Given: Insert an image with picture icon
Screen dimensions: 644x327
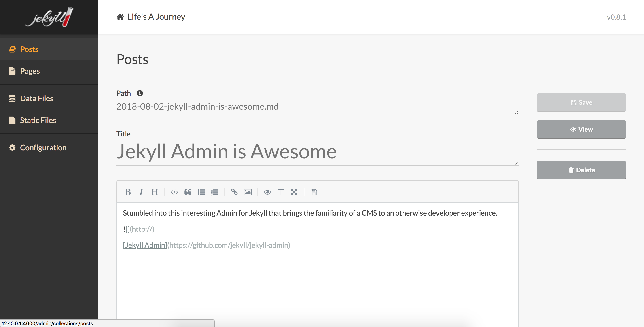Looking at the screenshot, I should tap(248, 192).
